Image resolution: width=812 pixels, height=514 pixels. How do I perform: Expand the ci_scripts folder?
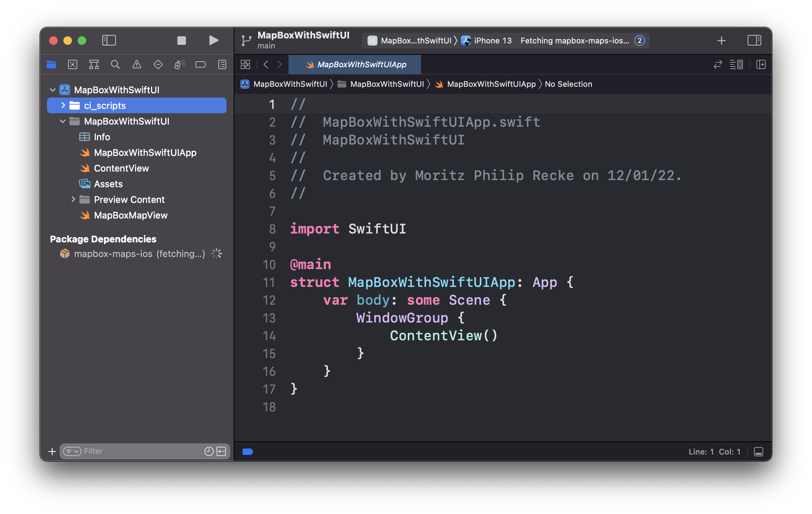[x=63, y=105]
